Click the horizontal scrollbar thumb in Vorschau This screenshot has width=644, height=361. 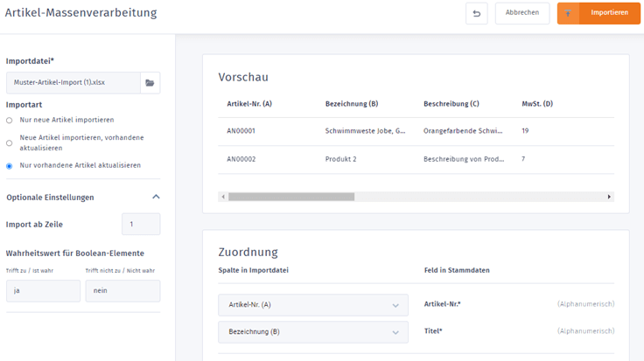(x=291, y=197)
